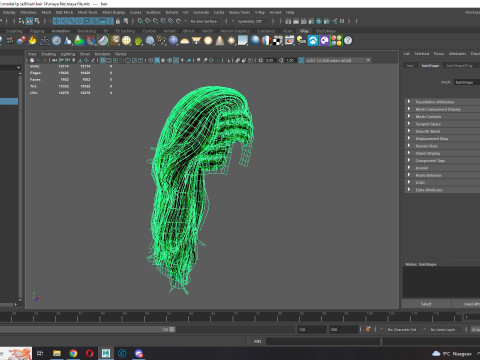Click the pause icon in the status line

(342, 21)
